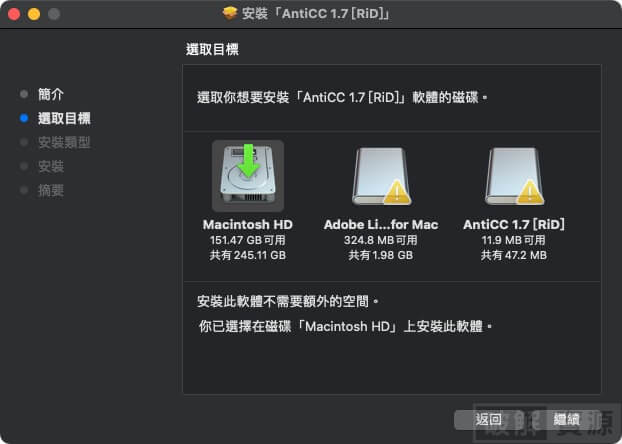Click the '選取目標' heading above the pane

point(212,50)
